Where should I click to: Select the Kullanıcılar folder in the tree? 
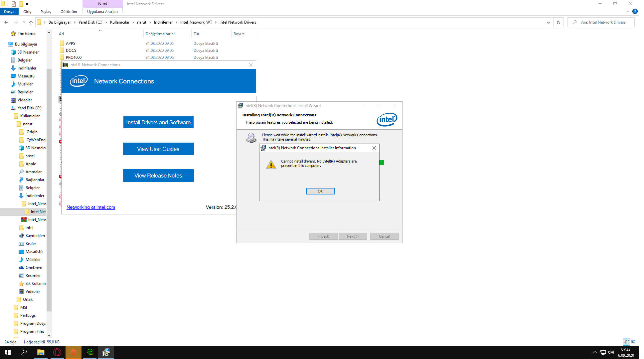pos(30,116)
